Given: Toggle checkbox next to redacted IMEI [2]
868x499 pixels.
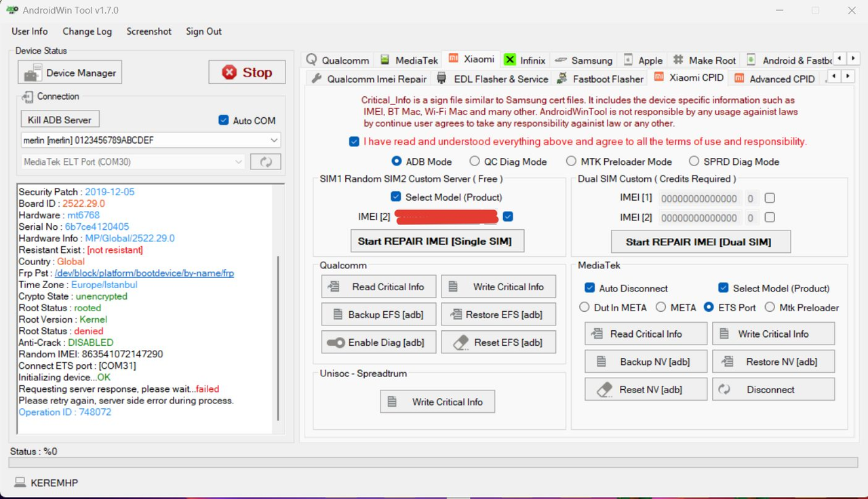Looking at the screenshot, I should 508,216.
